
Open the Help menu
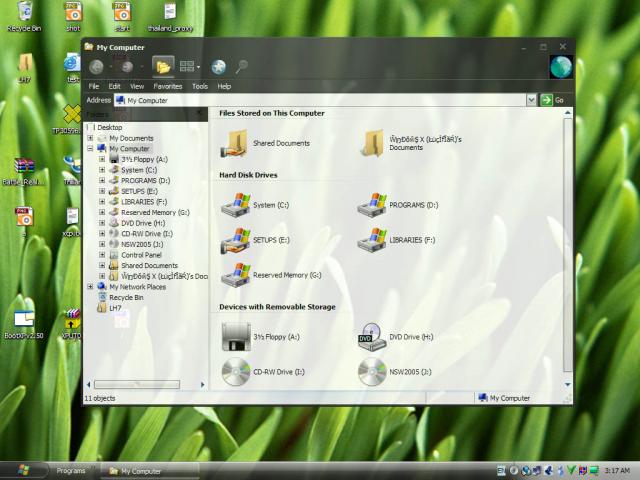[224, 87]
